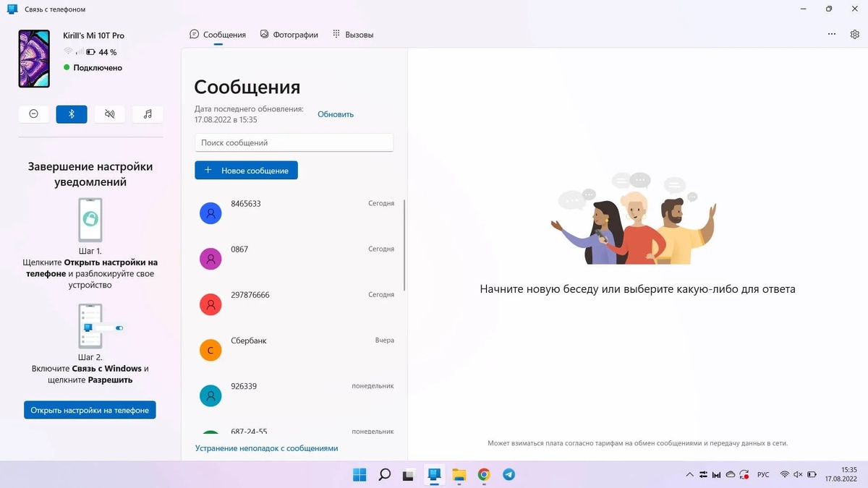
Task: Switch to the Вызовы tab
Action: [x=353, y=35]
